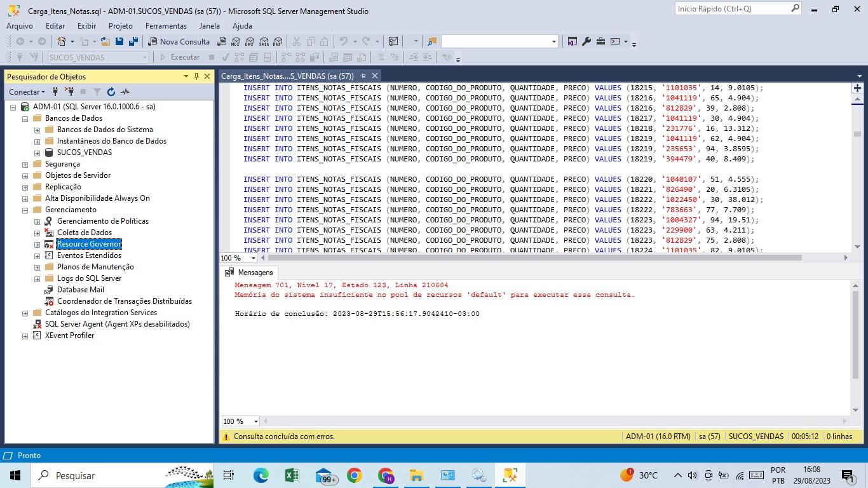The width and height of the screenshot is (868, 488).
Task: Collapse the Bancos de Dados node
Action: tap(25, 118)
